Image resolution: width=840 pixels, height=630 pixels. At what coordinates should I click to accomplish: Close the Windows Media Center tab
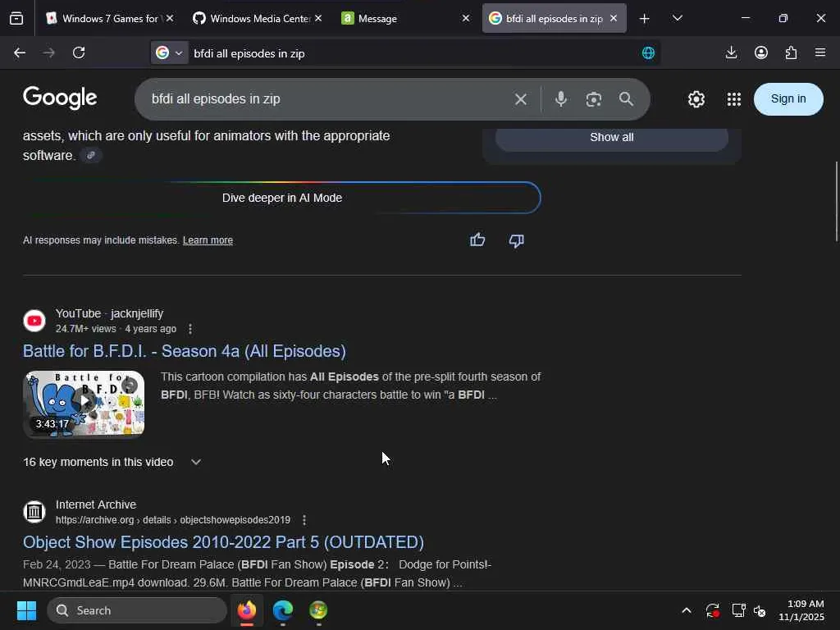[318, 18]
